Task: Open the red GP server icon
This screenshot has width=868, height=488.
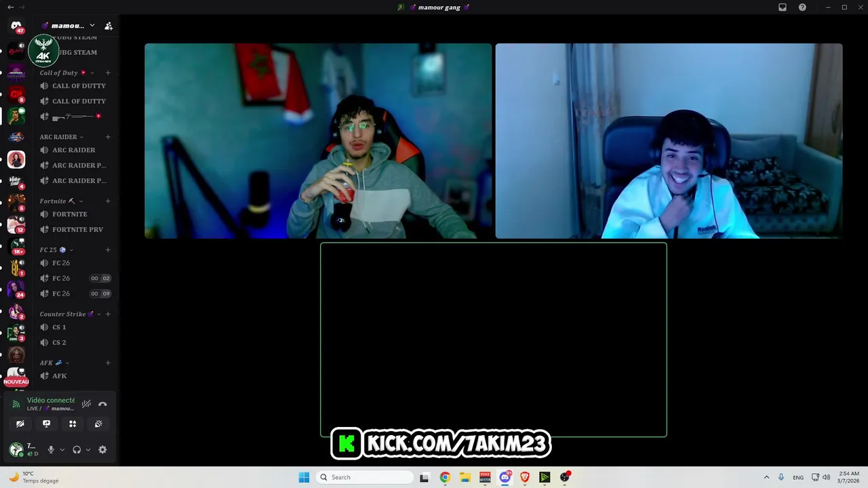Action: click(16, 94)
